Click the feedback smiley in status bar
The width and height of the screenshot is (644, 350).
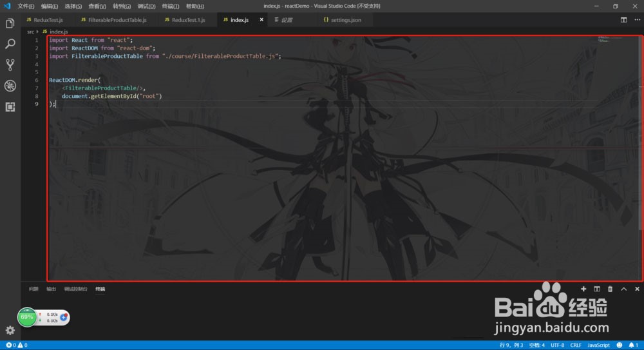[x=620, y=345]
